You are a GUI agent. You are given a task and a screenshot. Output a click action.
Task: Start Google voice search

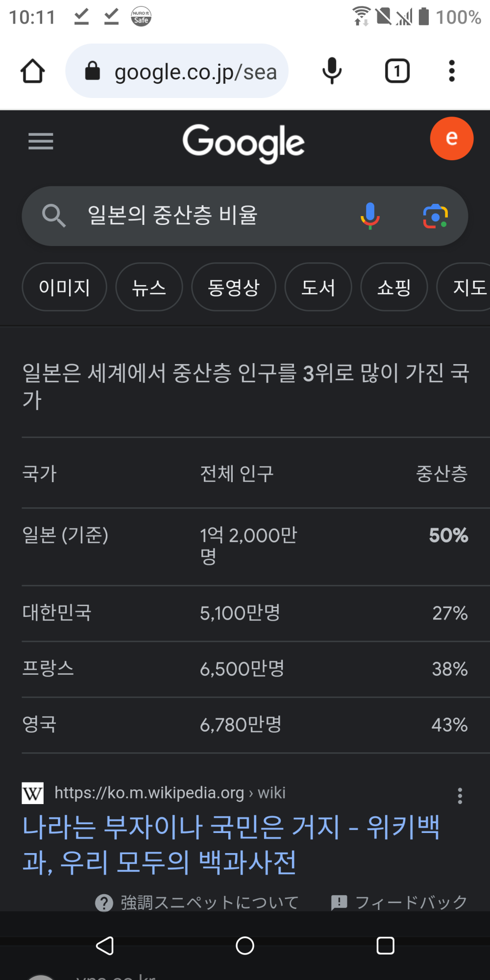tap(370, 216)
